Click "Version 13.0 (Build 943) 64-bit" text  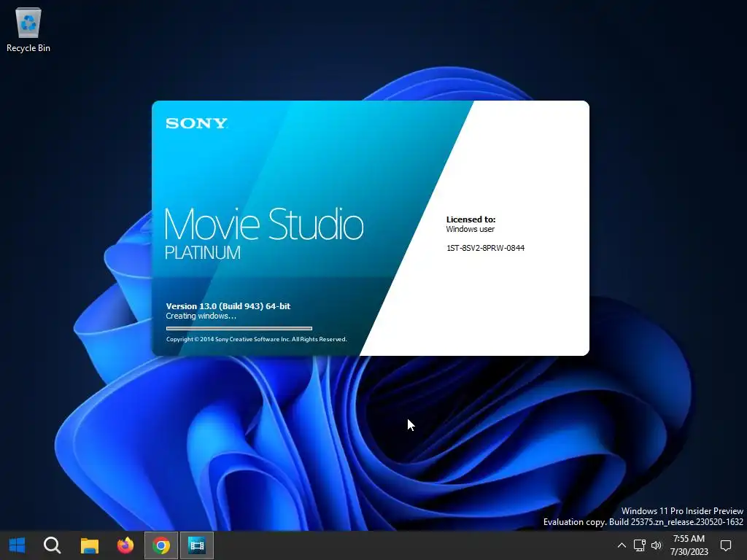tap(228, 306)
